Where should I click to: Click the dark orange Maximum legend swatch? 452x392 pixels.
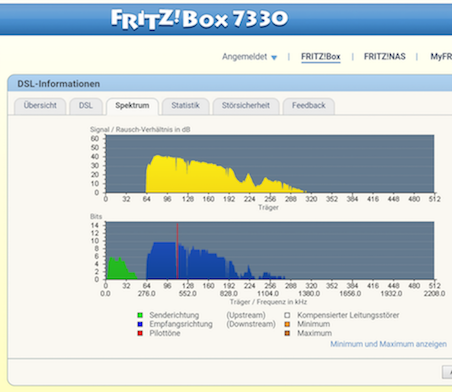tap(287, 333)
